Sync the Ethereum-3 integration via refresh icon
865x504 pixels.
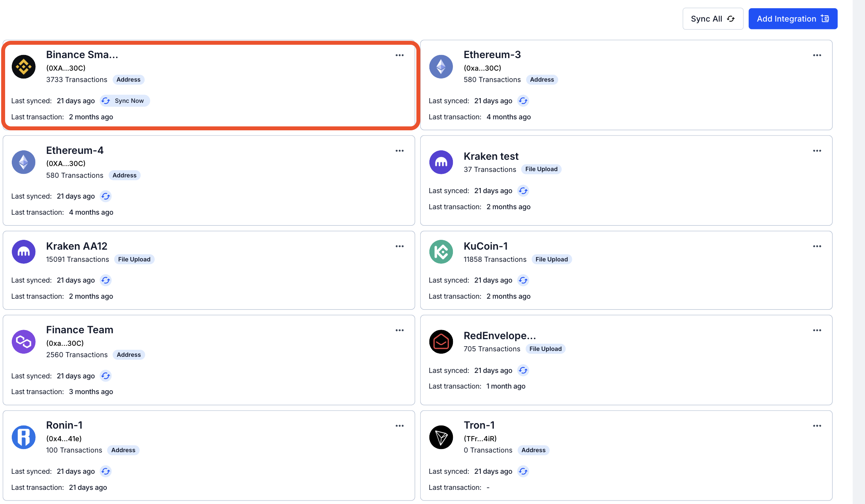pos(523,101)
